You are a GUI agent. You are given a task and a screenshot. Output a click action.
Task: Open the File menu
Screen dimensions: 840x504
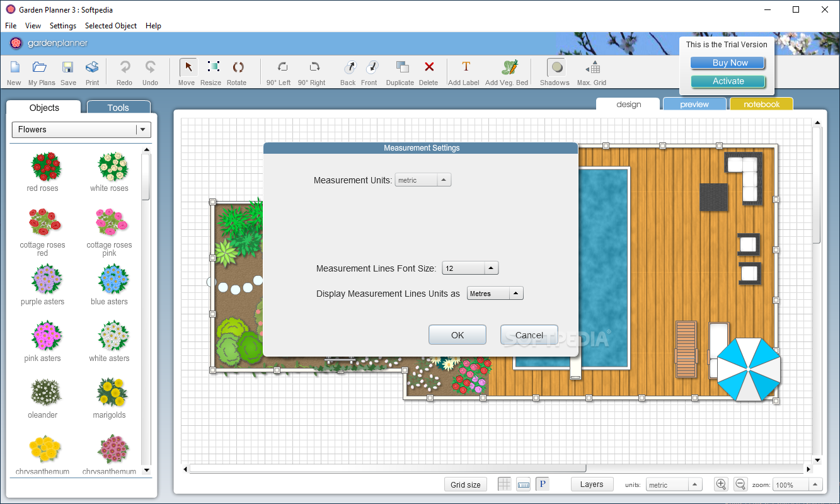pyautogui.click(x=11, y=26)
